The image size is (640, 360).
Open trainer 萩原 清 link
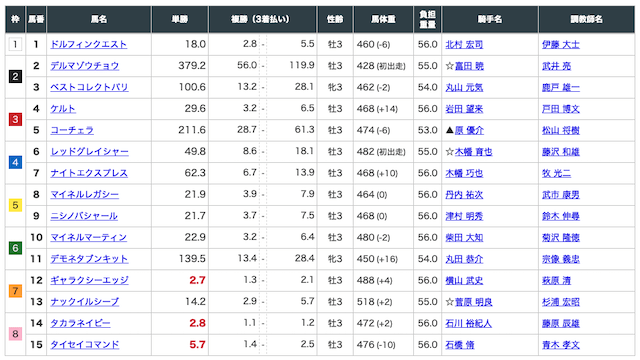[556, 280]
